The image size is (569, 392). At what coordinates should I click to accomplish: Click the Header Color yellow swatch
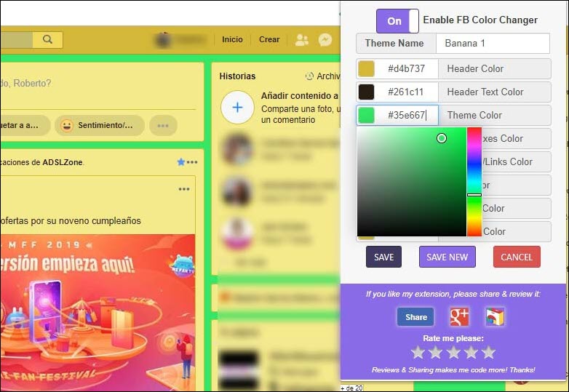click(x=366, y=69)
